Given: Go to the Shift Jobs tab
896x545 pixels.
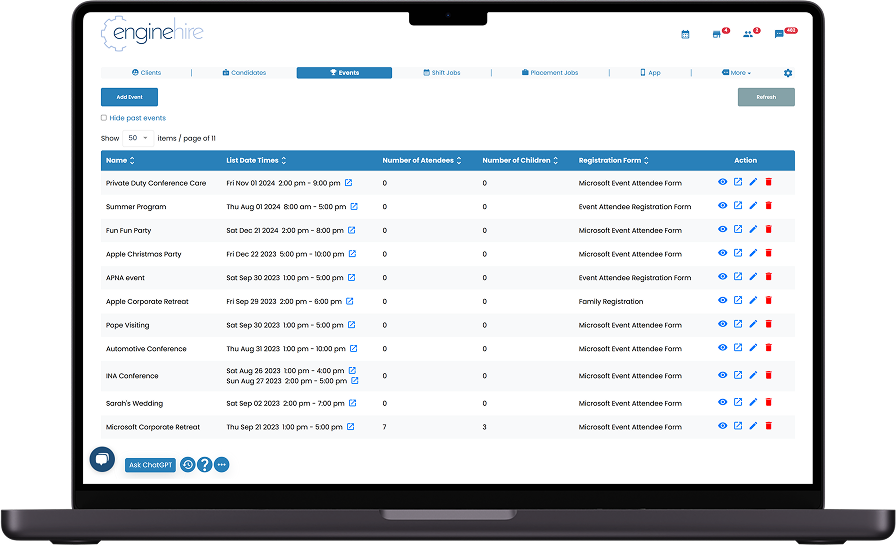Looking at the screenshot, I should pyautogui.click(x=442, y=73).
